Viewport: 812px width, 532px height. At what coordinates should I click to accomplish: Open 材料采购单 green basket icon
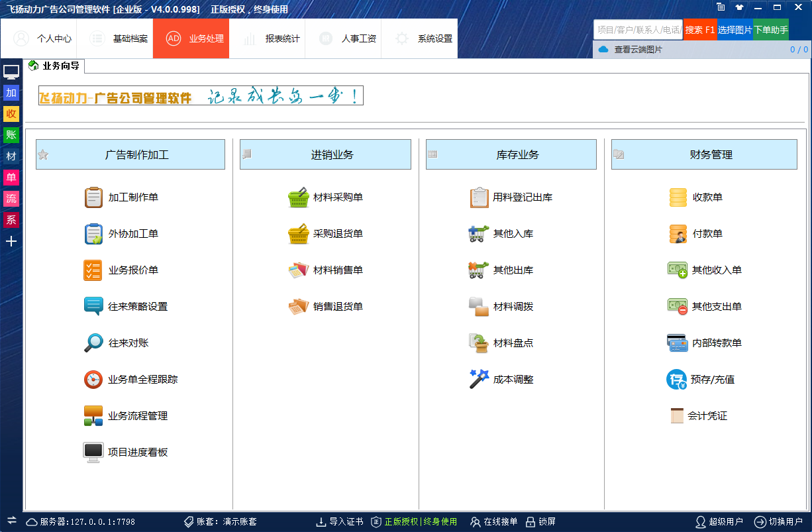(x=299, y=197)
